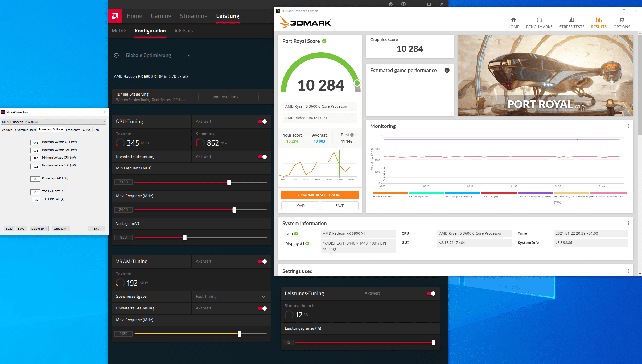Select the Curve tab in MorePowerTool
The image size is (642, 364).
87,130
